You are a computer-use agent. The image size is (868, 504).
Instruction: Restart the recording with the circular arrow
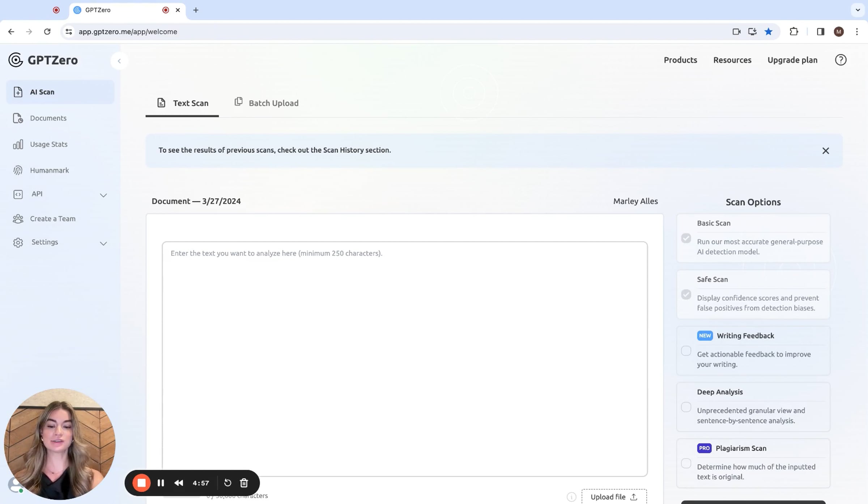tap(227, 483)
